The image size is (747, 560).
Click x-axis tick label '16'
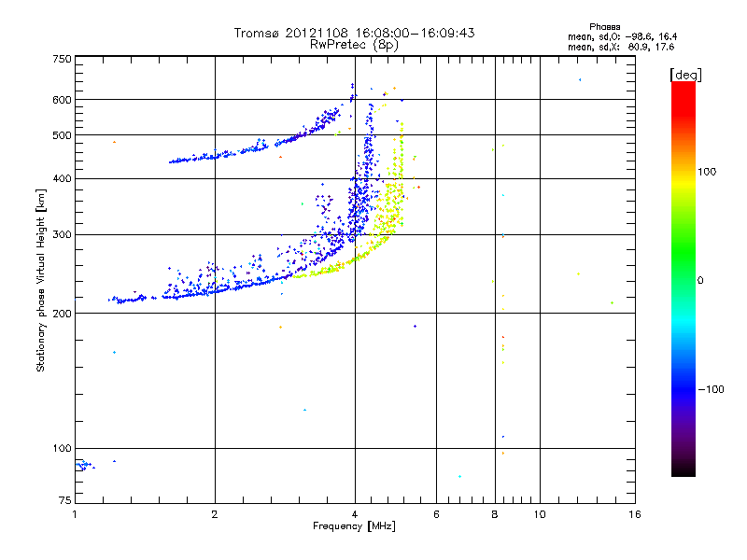tap(635, 514)
